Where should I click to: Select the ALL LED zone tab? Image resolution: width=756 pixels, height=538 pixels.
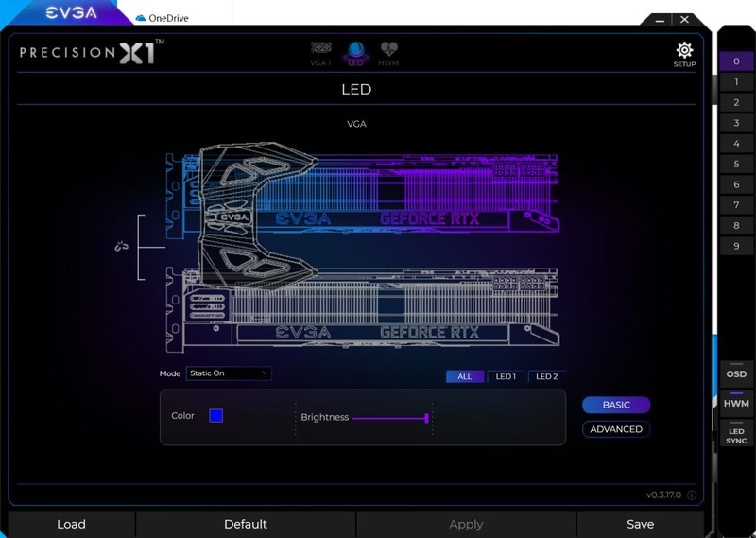pos(464,376)
